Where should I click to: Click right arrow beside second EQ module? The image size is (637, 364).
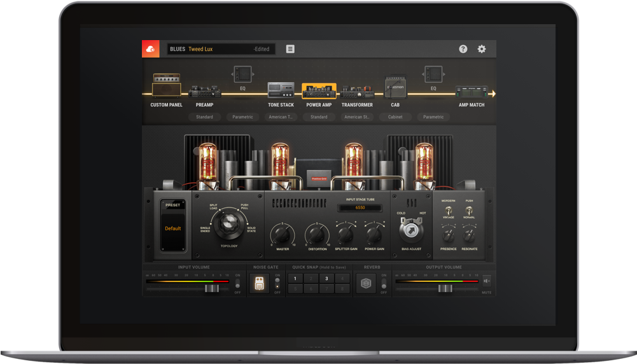tap(444, 74)
